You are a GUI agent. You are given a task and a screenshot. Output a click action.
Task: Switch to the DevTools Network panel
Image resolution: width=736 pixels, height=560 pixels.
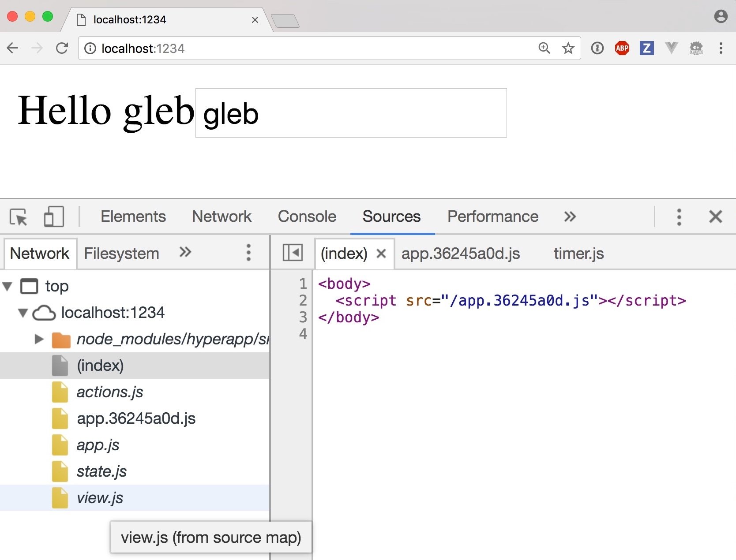(222, 217)
